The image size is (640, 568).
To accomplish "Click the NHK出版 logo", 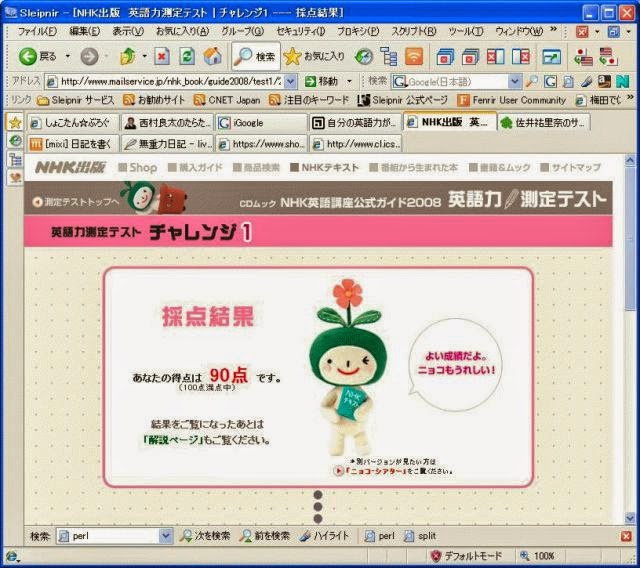I will (x=70, y=167).
